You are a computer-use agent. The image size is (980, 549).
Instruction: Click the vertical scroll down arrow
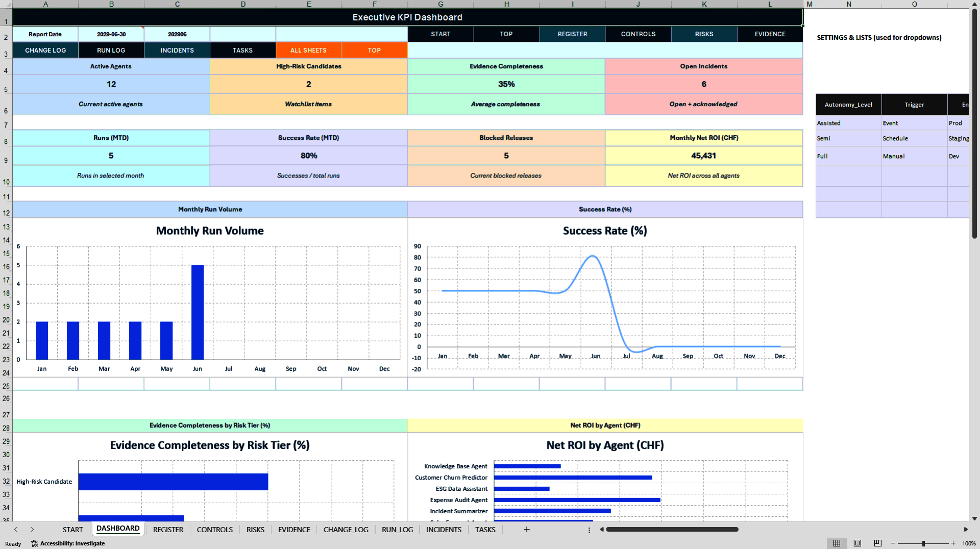click(974, 518)
